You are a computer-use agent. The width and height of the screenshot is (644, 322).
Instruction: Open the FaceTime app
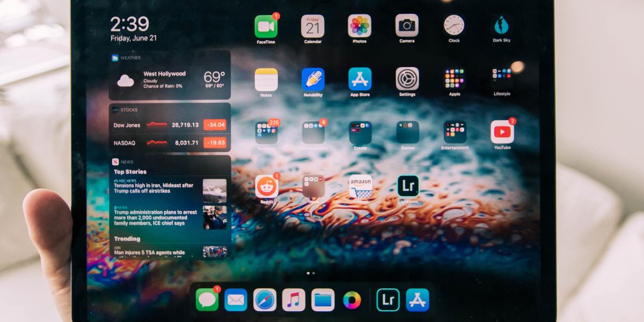[x=266, y=26]
